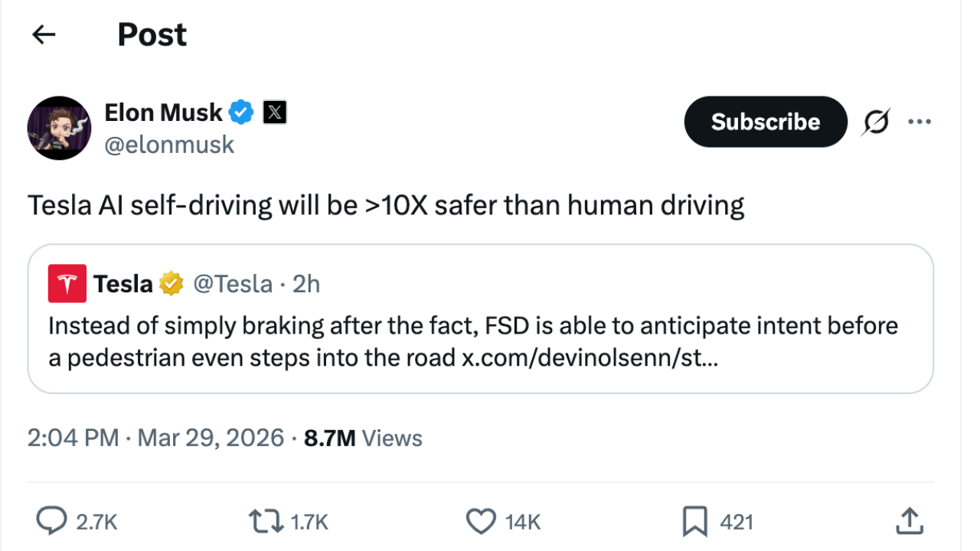Open the 8.7M Views analytics

(363, 438)
